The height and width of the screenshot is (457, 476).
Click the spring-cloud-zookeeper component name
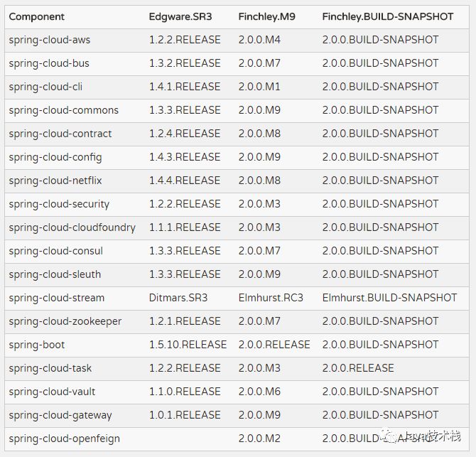click(65, 321)
